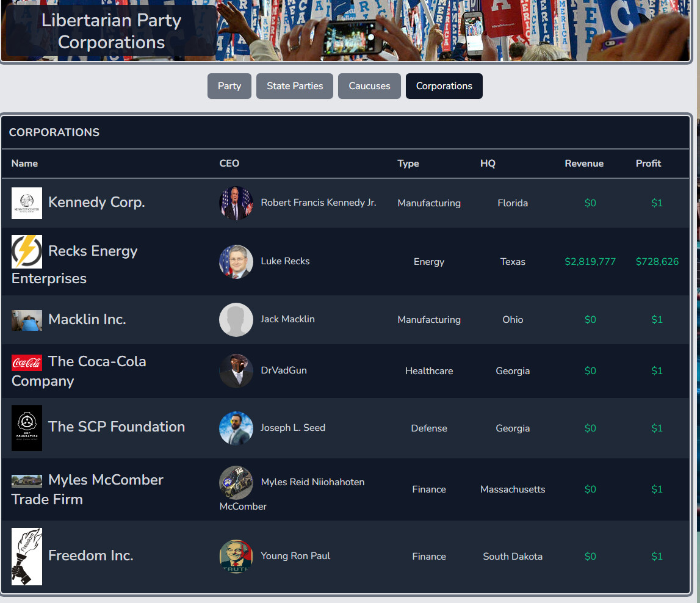Viewport: 700px width, 603px height.
Task: Click the Freedom Inc. torch logo
Action: pos(26,556)
